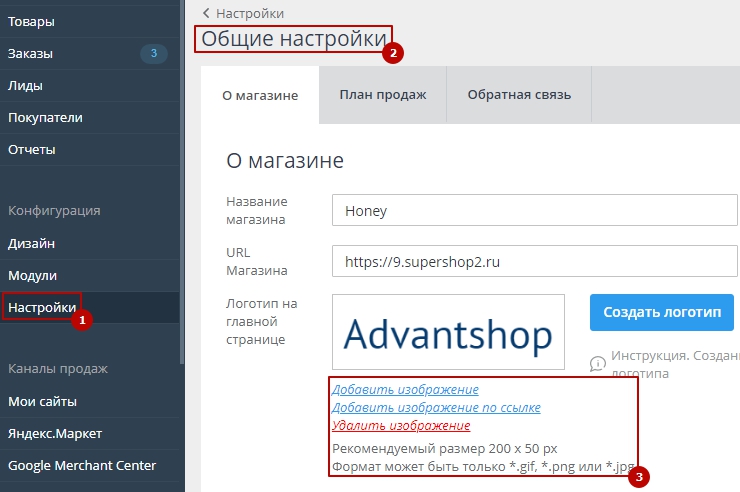Open the Покупатели section
The width and height of the screenshot is (740, 492).
coord(45,117)
